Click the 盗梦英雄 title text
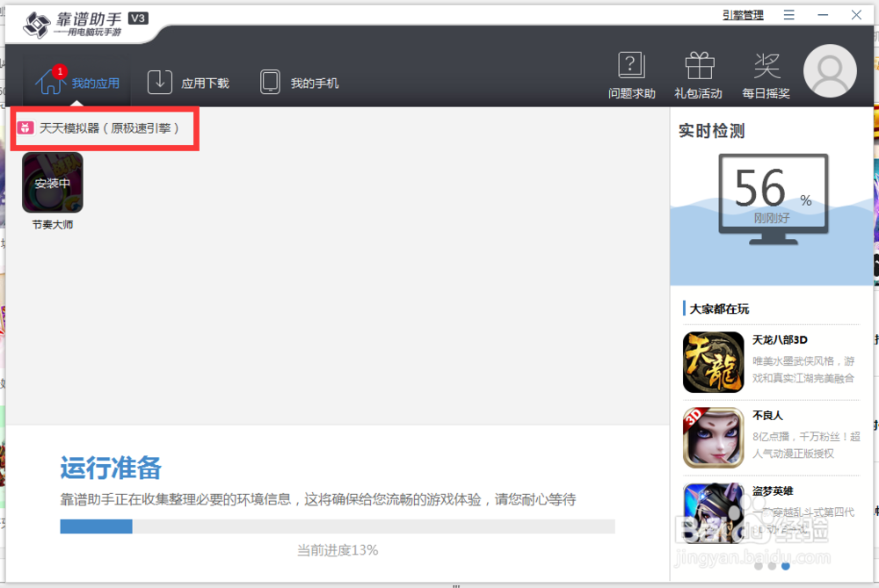This screenshot has height=588, width=879. [x=773, y=491]
